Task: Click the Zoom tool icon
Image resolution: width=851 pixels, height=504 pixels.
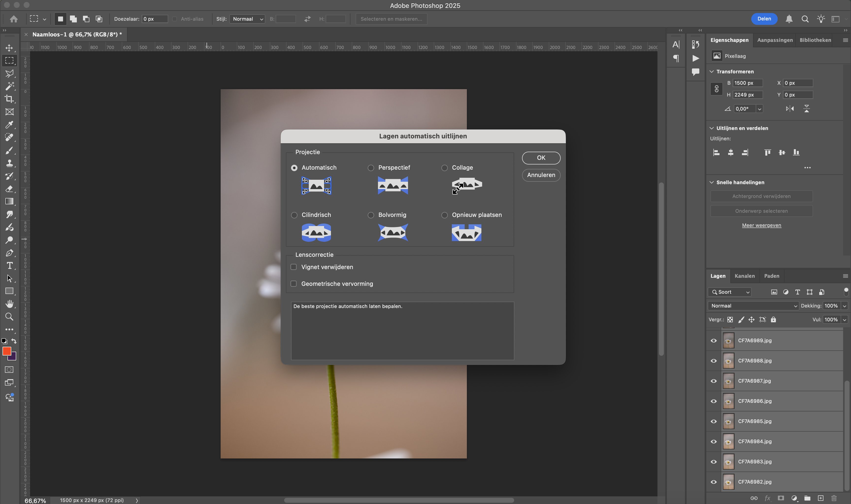Action: click(x=9, y=317)
